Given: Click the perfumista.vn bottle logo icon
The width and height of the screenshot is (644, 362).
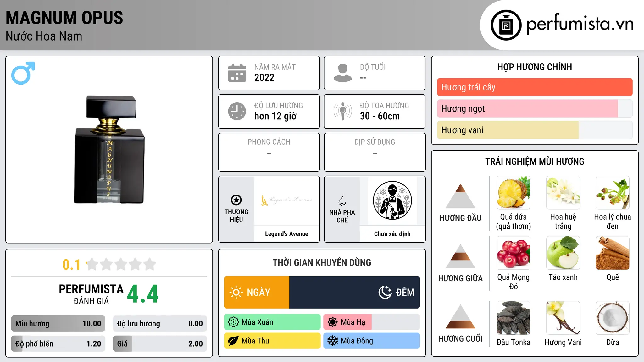Looking at the screenshot, I should tap(506, 25).
